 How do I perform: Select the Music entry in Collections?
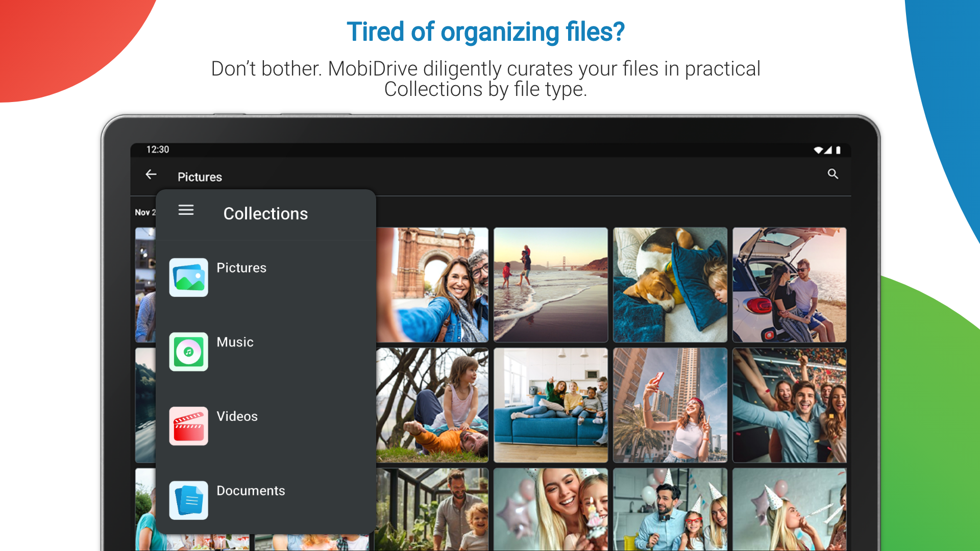235,342
